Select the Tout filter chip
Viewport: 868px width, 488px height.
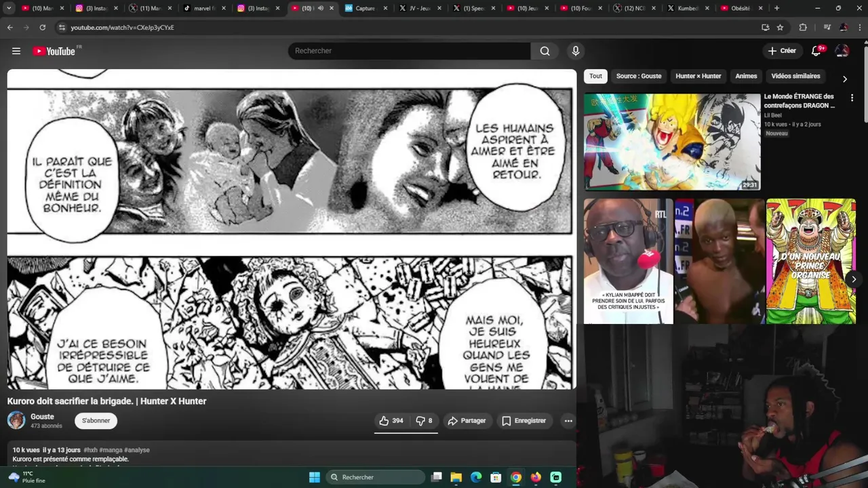pos(595,76)
